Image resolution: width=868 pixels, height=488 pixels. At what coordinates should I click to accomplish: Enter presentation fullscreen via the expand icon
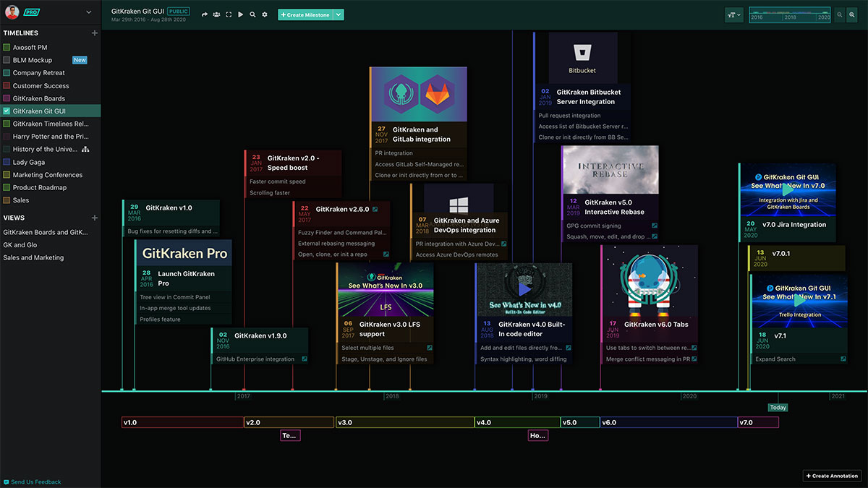[229, 14]
